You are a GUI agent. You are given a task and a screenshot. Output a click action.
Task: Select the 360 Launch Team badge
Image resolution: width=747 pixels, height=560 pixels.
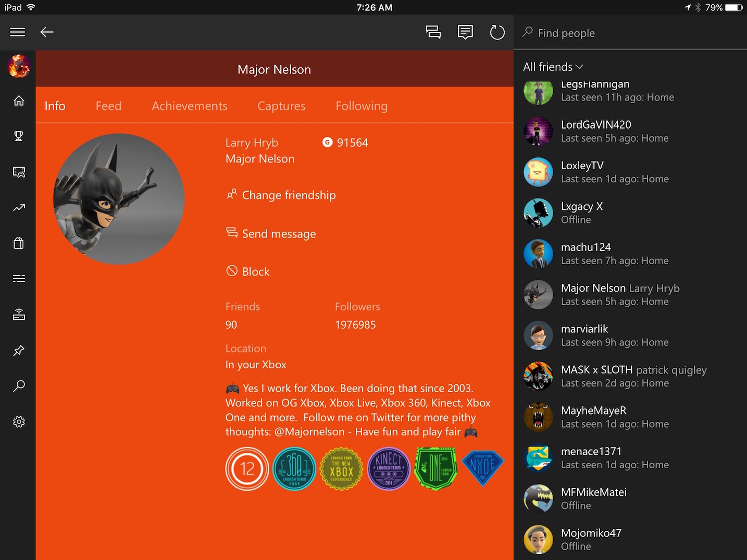click(294, 469)
